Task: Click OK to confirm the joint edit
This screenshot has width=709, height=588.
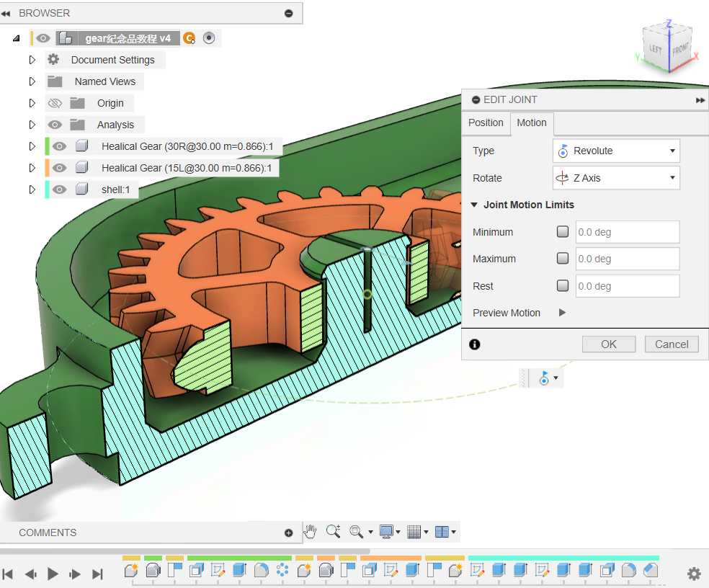Action: pos(609,344)
